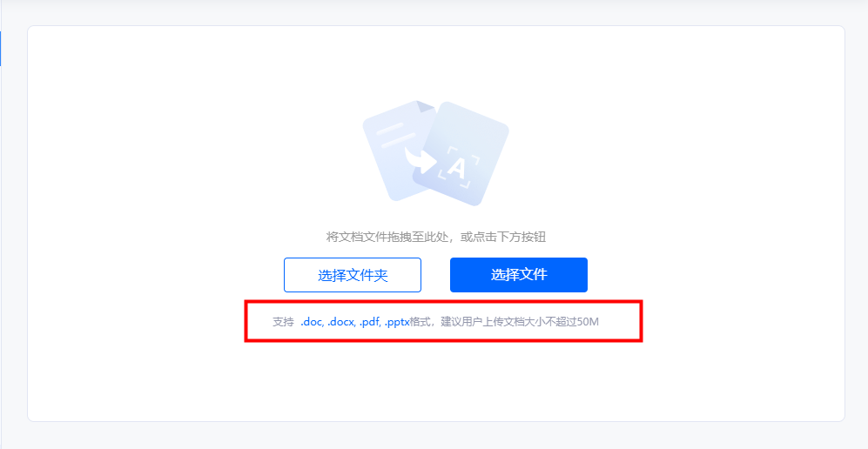Choose the 选择文件夹 button
Screen dimensions: 868x449
coord(353,275)
